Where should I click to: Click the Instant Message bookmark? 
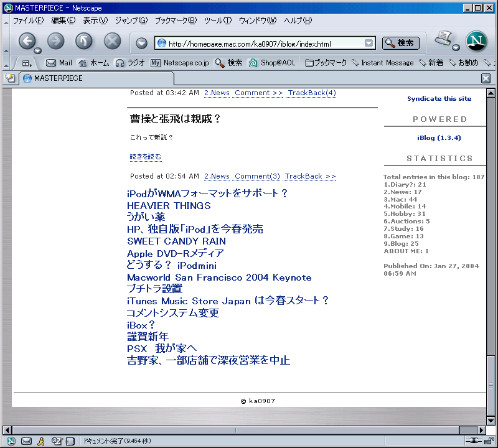(x=383, y=63)
